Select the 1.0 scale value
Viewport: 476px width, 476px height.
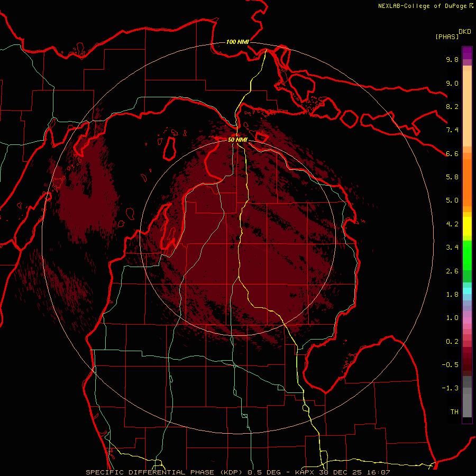[x=452, y=318]
